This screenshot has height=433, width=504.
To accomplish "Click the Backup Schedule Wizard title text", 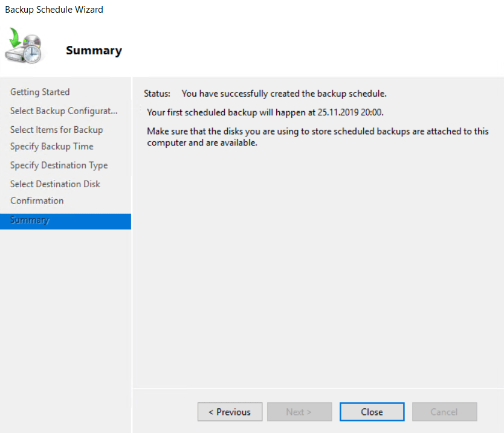I will (x=54, y=10).
